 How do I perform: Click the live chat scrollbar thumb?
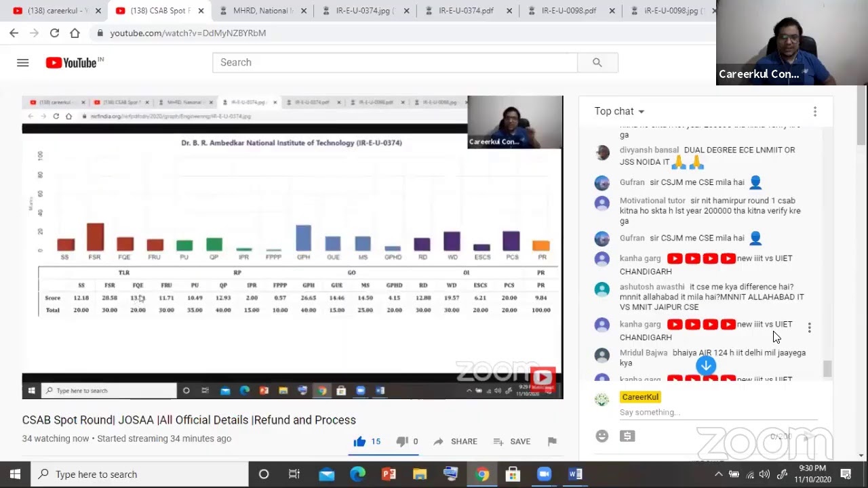tap(827, 368)
